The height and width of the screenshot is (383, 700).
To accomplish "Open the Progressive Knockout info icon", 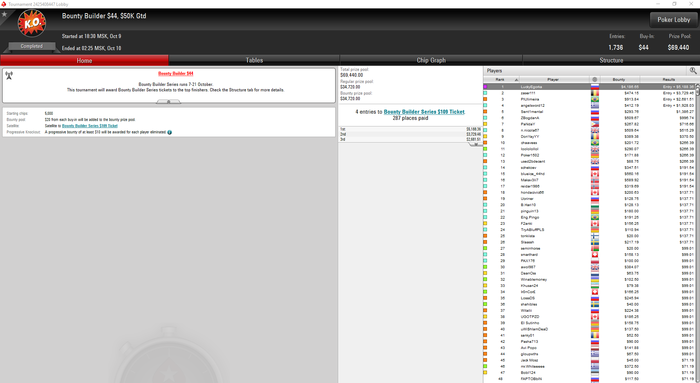I will tap(170, 132).
